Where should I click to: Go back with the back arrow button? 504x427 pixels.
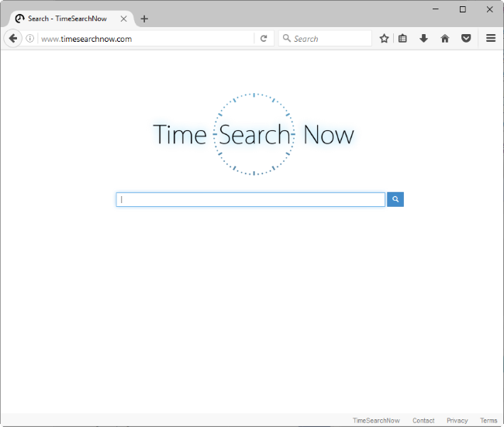(13, 39)
